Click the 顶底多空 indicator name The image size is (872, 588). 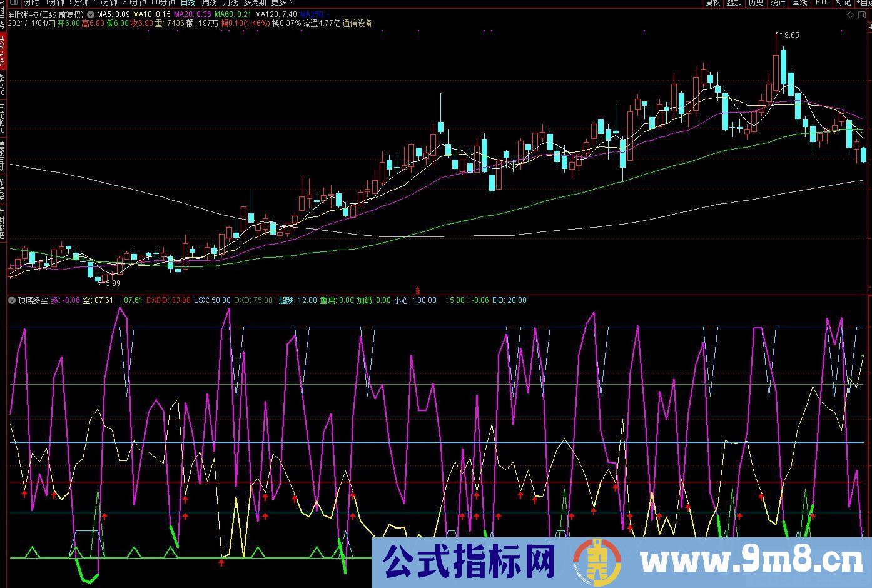point(33,300)
